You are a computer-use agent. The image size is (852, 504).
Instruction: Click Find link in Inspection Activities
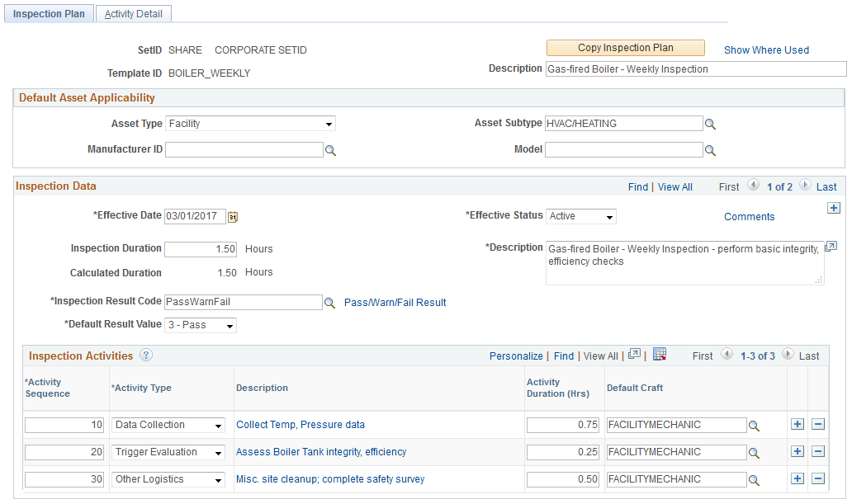(564, 356)
